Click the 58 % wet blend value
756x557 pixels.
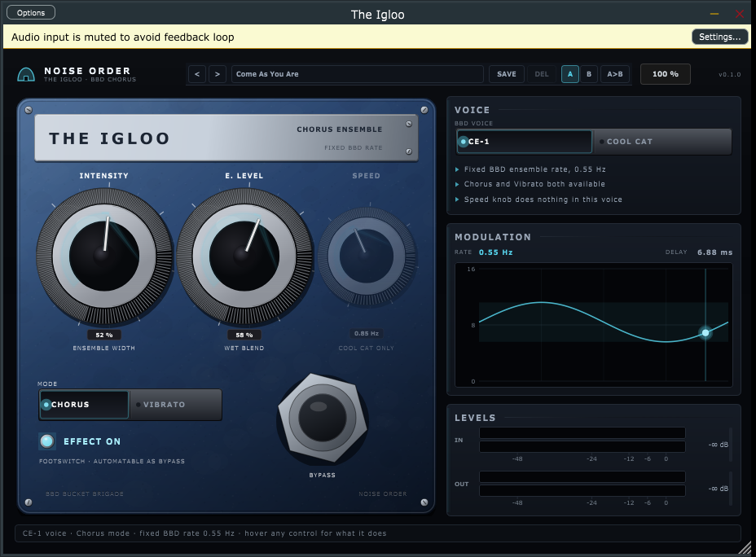(244, 335)
